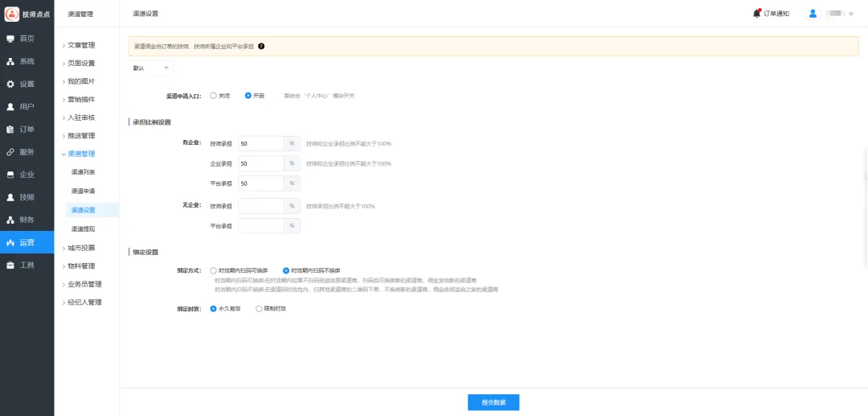Click the 财务 icon in left sidebar

coord(10,220)
